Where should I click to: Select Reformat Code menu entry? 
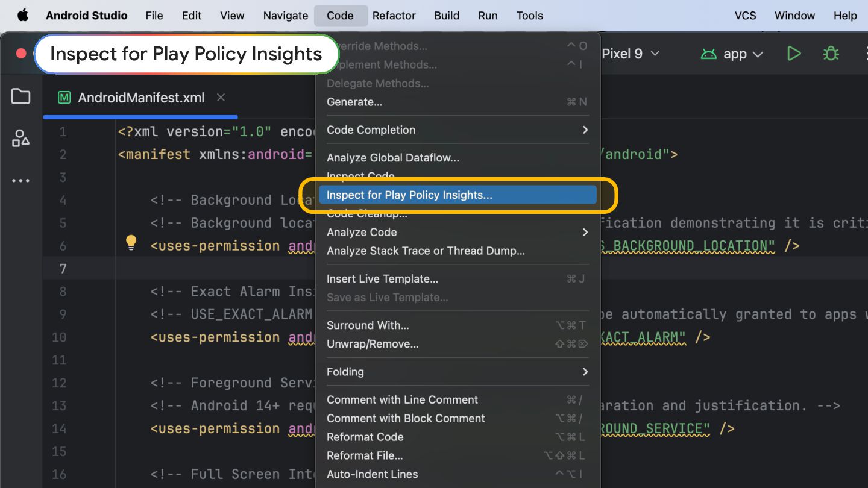(x=458, y=437)
